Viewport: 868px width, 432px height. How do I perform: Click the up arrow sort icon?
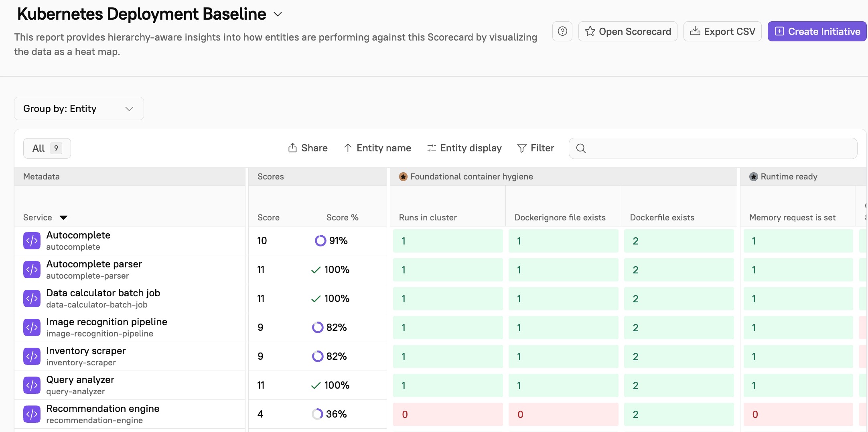348,148
